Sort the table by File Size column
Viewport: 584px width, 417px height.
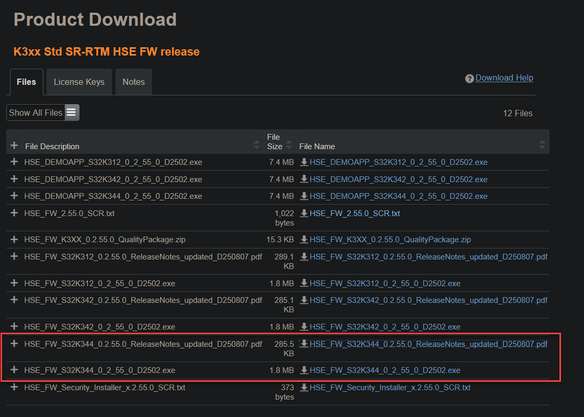pos(289,145)
